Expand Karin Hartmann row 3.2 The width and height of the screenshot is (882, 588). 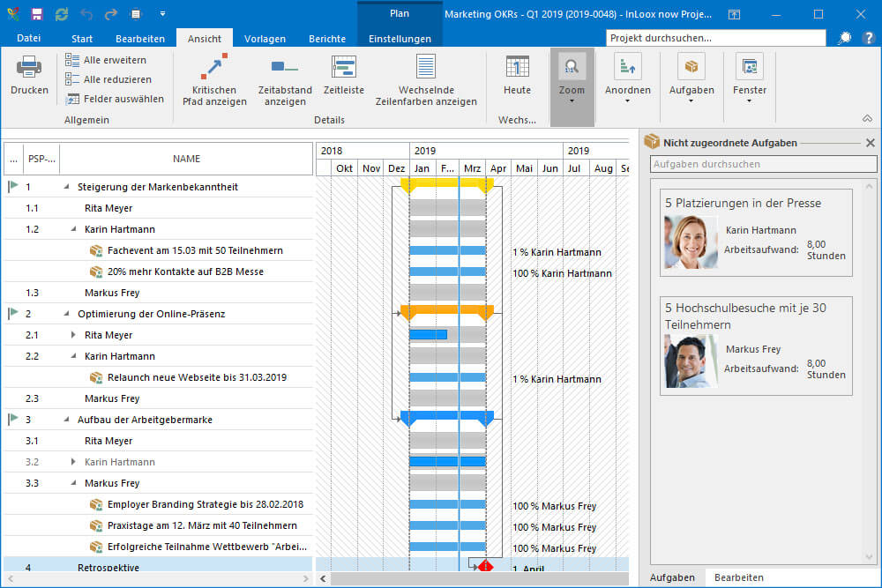(x=73, y=462)
